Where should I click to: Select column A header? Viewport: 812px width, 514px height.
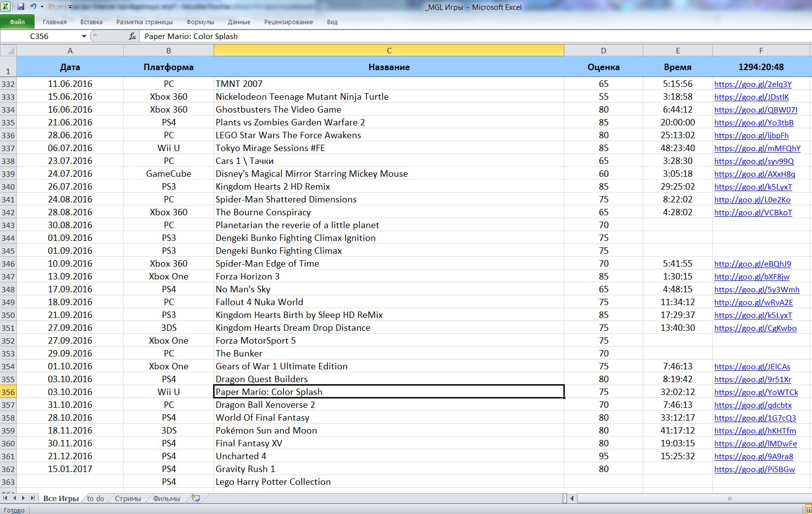[70, 50]
